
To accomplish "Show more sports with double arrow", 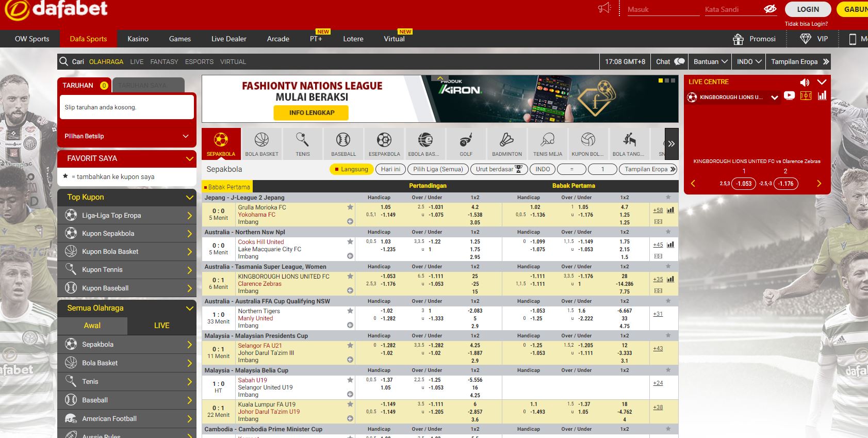I will (x=671, y=143).
